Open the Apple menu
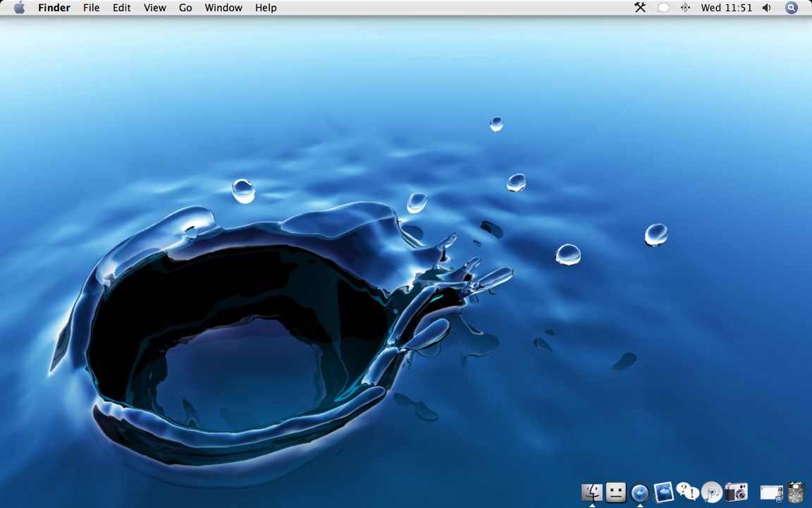The height and width of the screenshot is (508, 812). point(19,8)
